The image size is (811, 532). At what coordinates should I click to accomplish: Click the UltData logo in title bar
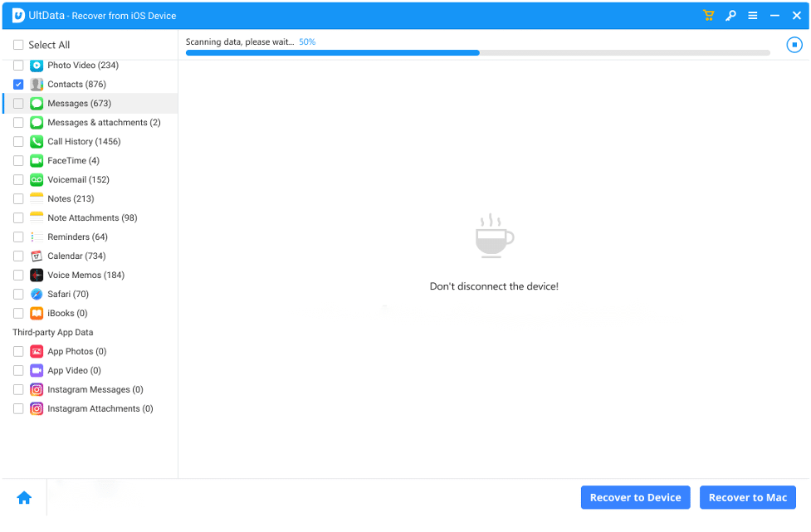click(x=18, y=16)
